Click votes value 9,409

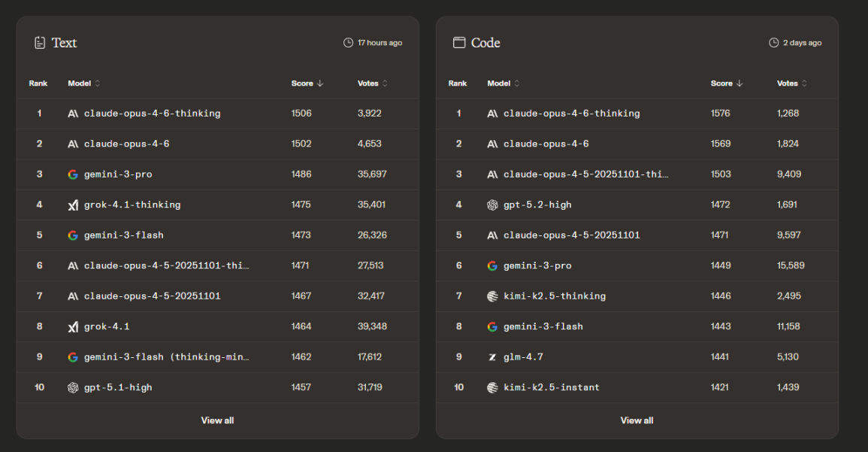(x=789, y=174)
